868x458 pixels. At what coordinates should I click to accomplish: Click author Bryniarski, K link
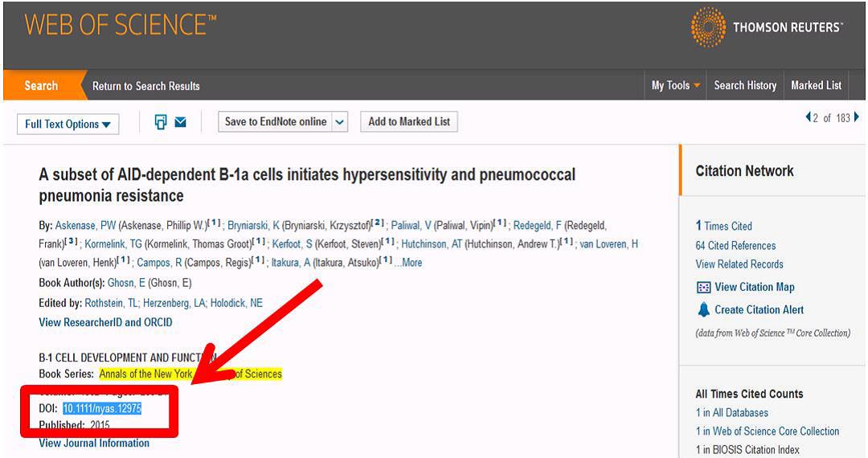point(253,226)
